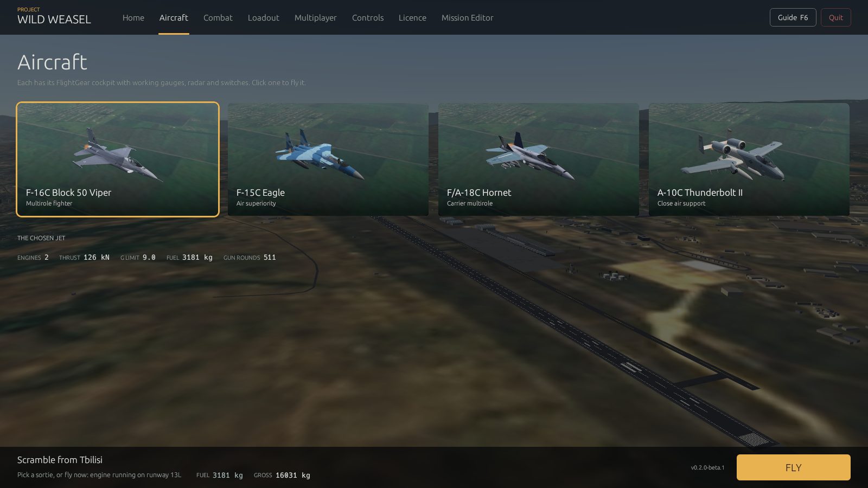Click the FUEL 3181 kg stat under chosen jet
868x488 pixels.
click(x=189, y=258)
